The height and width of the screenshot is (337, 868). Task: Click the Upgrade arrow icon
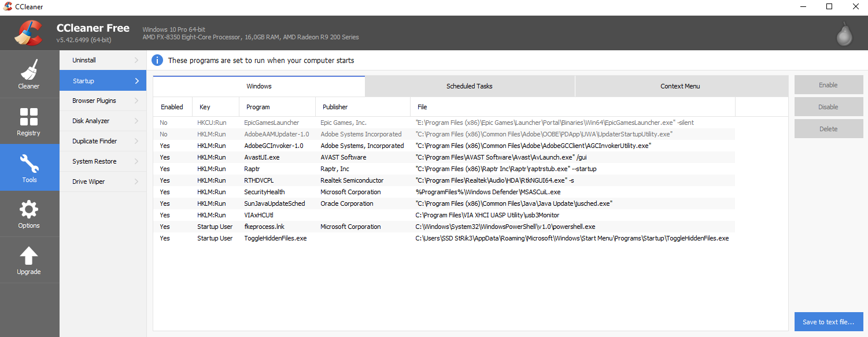(x=29, y=260)
